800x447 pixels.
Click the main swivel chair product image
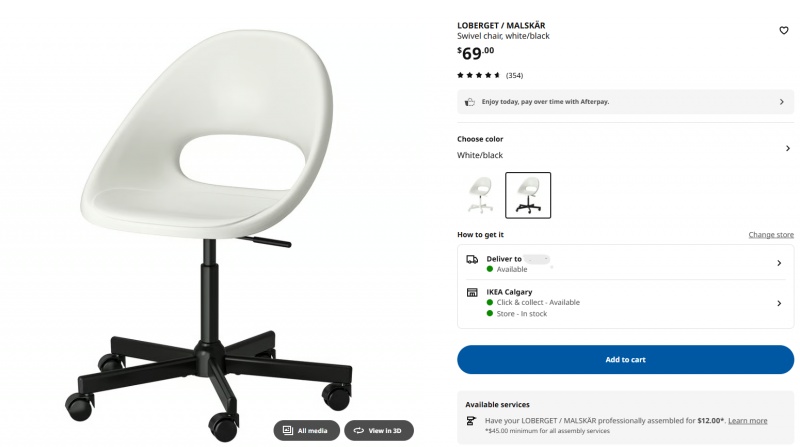point(209,235)
